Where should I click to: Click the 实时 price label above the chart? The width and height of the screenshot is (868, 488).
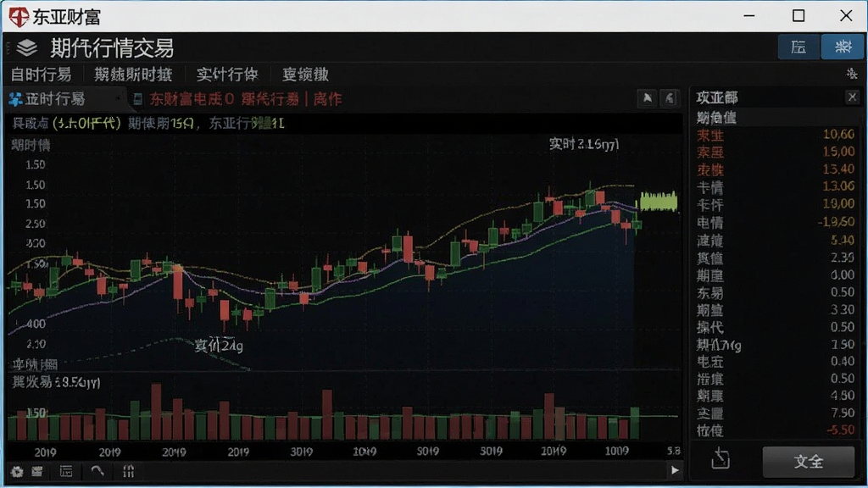(584, 144)
